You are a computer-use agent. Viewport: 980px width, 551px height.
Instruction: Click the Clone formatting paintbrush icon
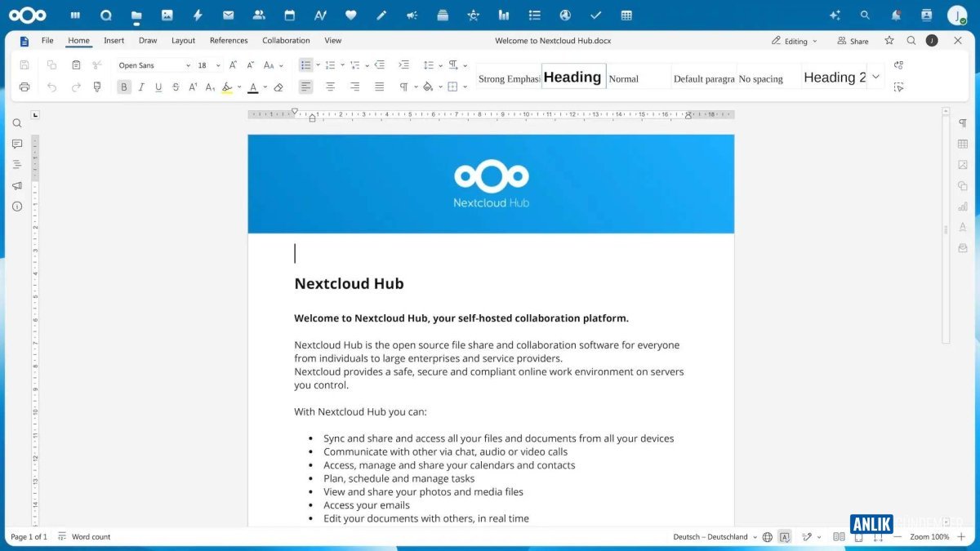[x=97, y=87]
